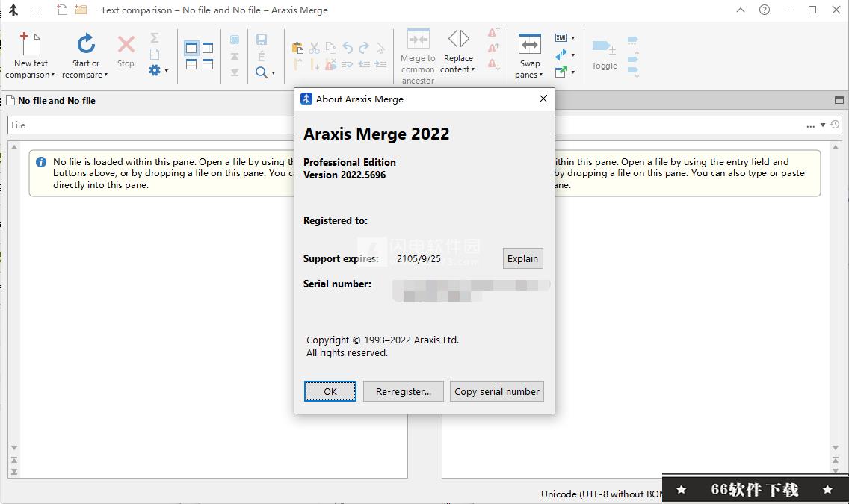This screenshot has height=504, width=849.
Task: Click the new document icon in title bar
Action: coord(62,10)
